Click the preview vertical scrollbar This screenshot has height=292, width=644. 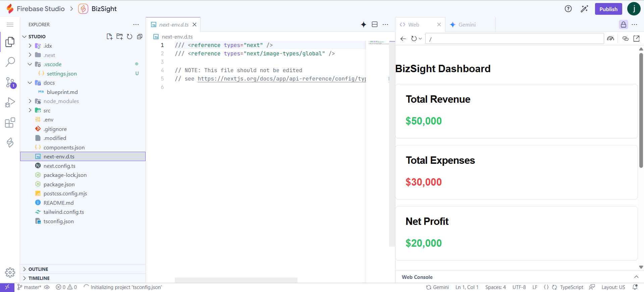point(641,110)
